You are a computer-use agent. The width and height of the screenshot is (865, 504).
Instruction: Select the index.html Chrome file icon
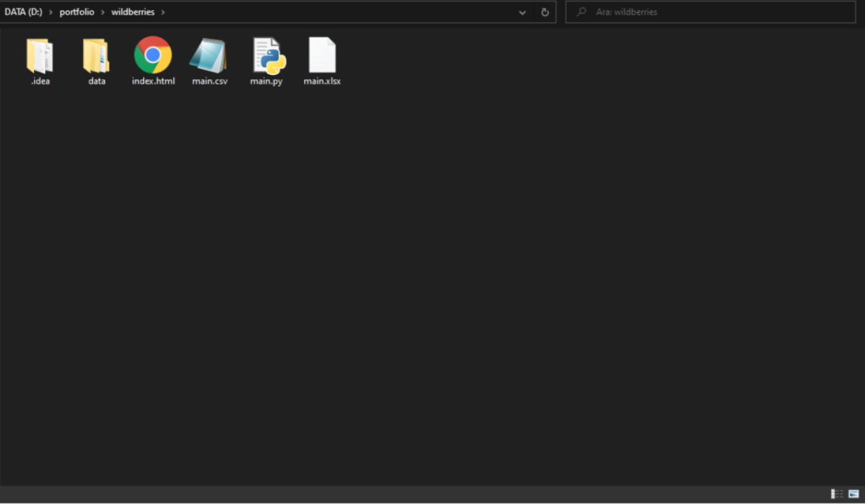pos(153,55)
